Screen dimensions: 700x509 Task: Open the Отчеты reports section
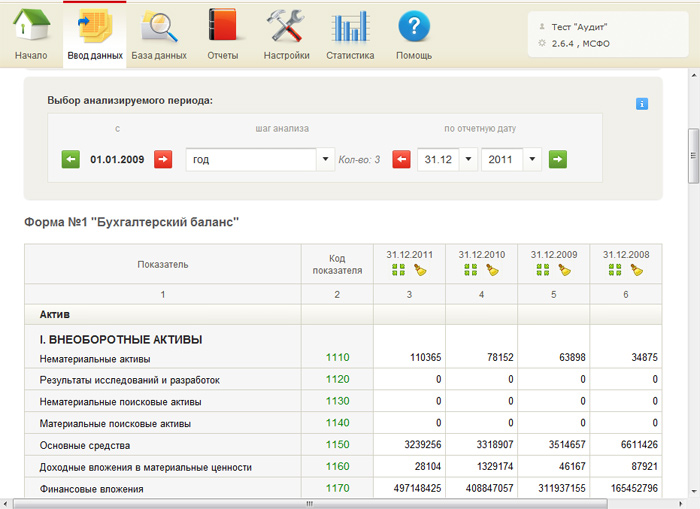click(222, 35)
